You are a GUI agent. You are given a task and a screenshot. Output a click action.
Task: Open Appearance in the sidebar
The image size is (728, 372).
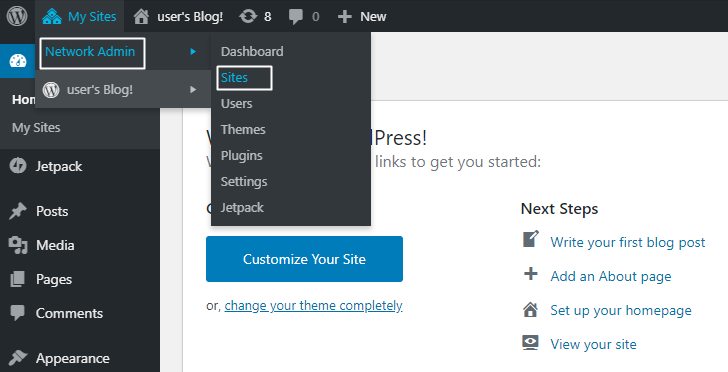tap(73, 359)
